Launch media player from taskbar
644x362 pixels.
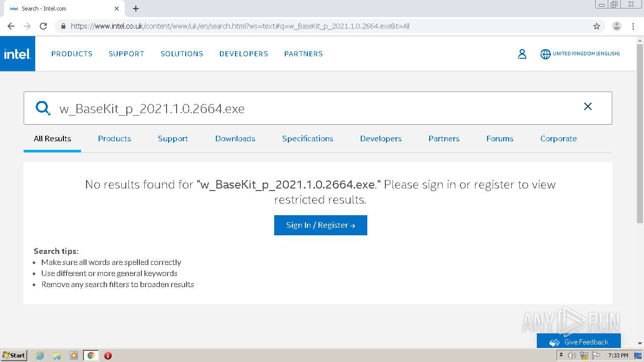pyautogui.click(x=74, y=355)
